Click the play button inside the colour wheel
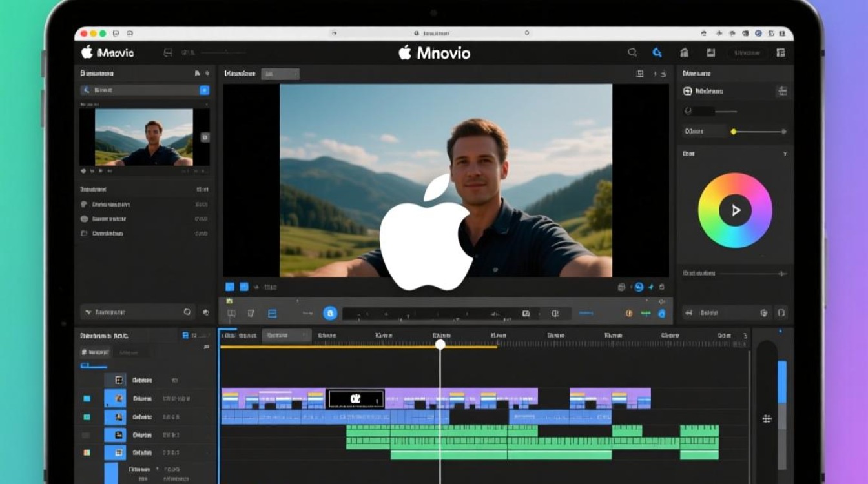868x484 pixels. tap(735, 210)
